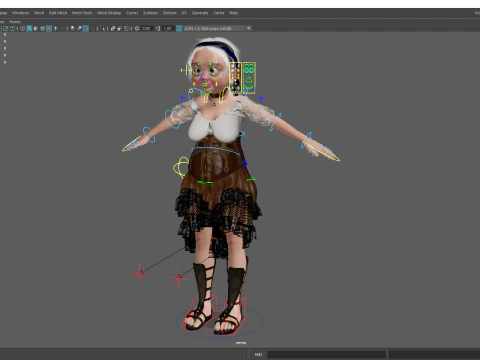The width and height of the screenshot is (480, 360).
Task: Toggle Screen Space Ambient Occlusion icon
Action: pyautogui.click(x=72, y=28)
